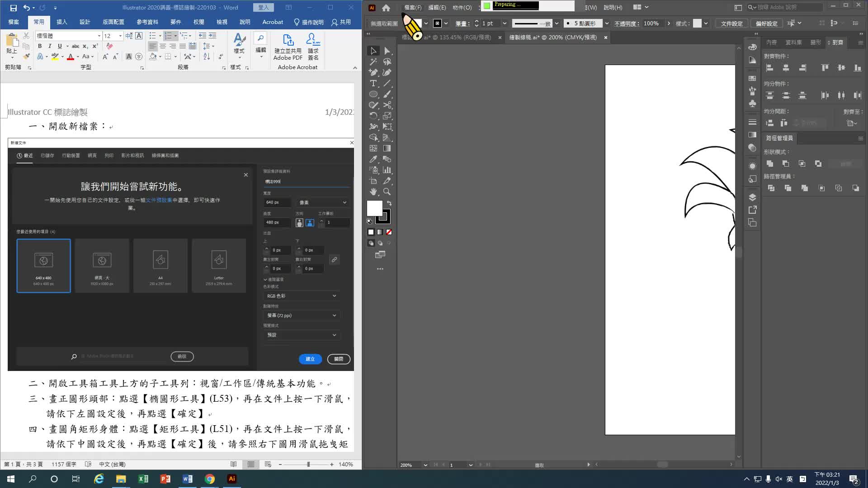The width and height of the screenshot is (868, 488).
Task: Toggle superscript formatting in Word
Action: (95, 46)
